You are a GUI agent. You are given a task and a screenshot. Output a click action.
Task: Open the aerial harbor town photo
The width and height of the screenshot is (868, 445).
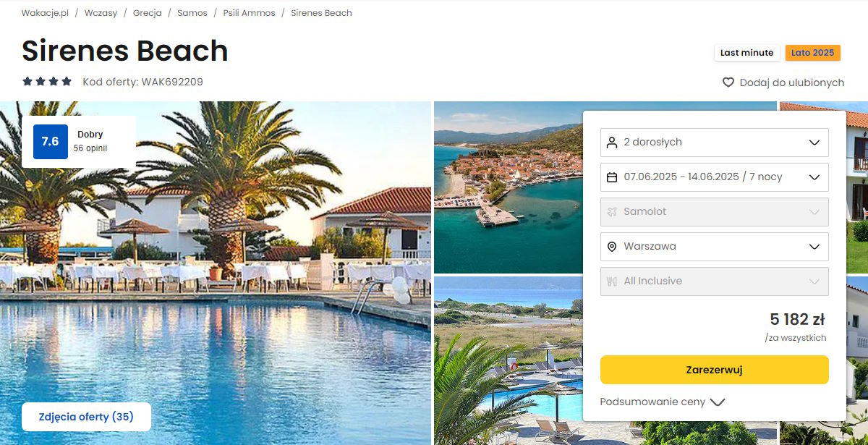509,187
